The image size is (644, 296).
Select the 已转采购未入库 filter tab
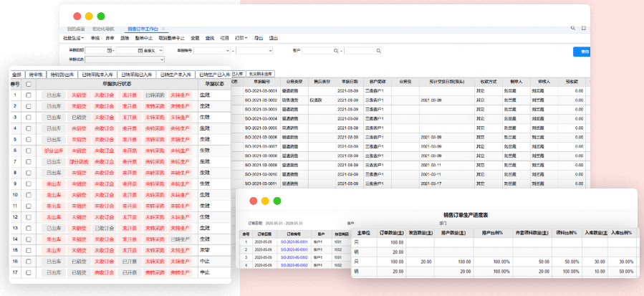tap(97, 75)
